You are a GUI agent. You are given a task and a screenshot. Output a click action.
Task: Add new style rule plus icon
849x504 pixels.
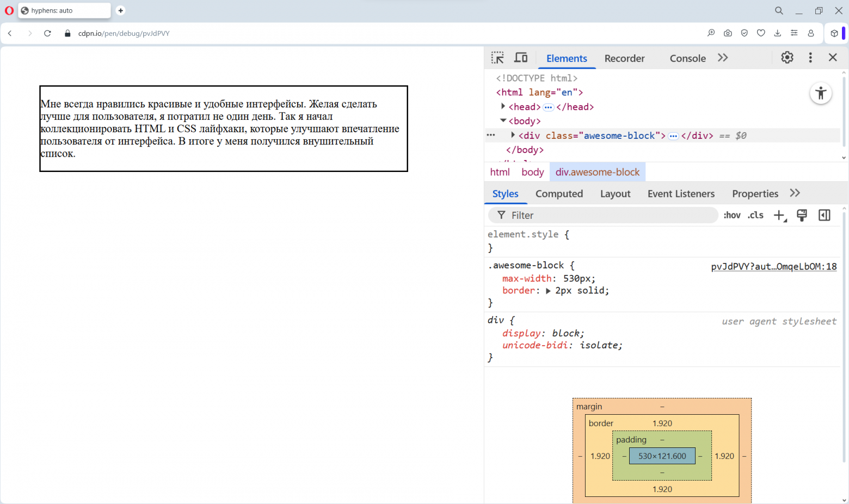[779, 216]
